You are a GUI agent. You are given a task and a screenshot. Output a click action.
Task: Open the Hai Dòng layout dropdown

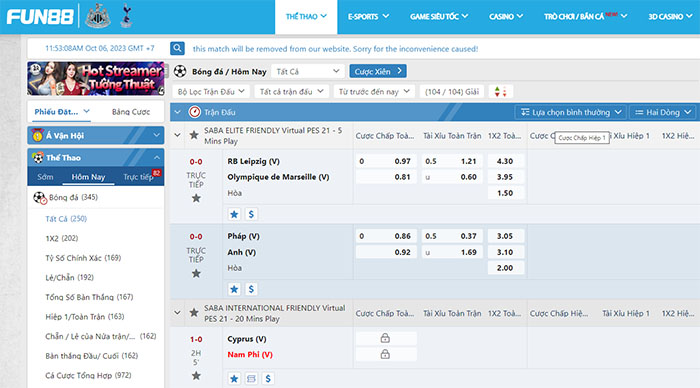[x=663, y=112]
